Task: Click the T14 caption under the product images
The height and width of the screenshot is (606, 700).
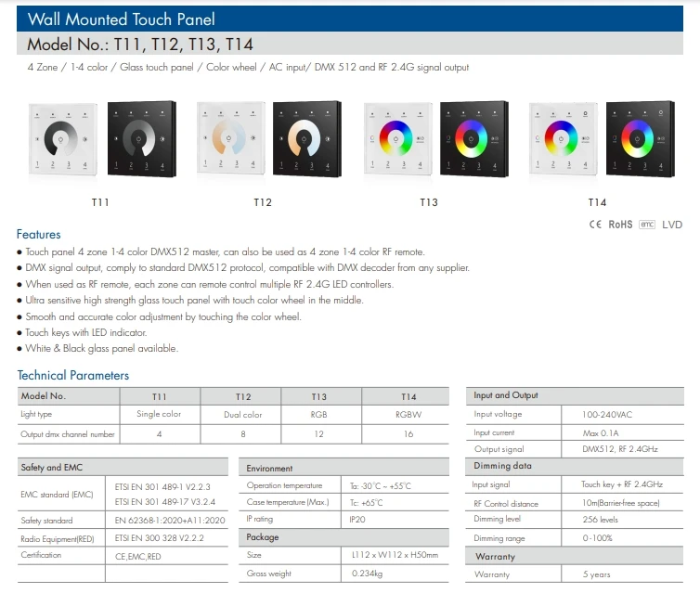Action: [x=597, y=202]
